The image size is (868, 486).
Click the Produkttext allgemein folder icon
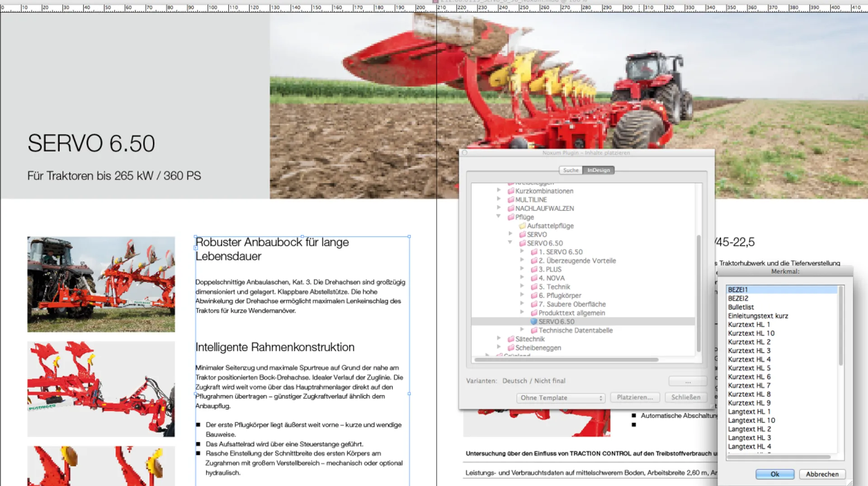click(534, 313)
